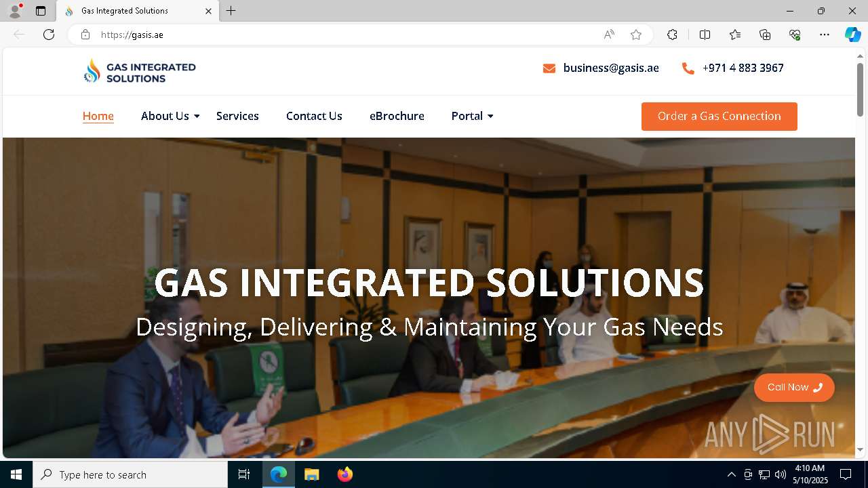This screenshot has height=488, width=868.
Task: Click the browser profile avatar icon
Action: tap(14, 10)
